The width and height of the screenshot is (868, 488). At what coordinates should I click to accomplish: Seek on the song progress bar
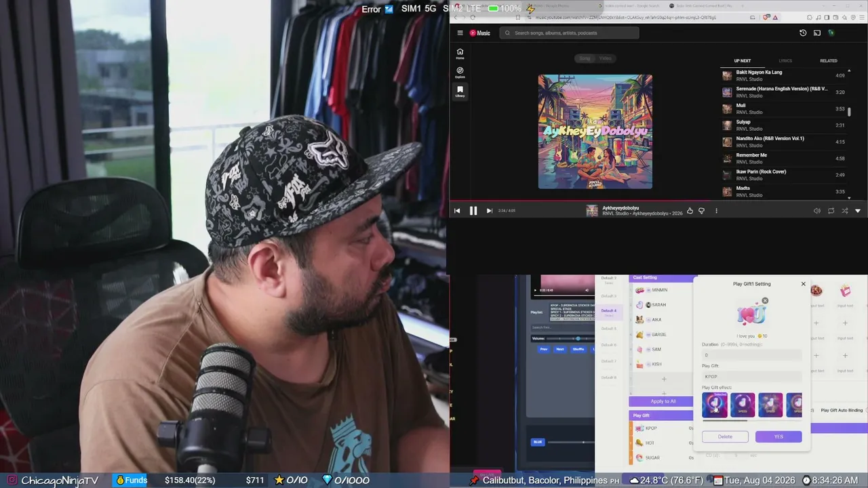[x=658, y=201]
